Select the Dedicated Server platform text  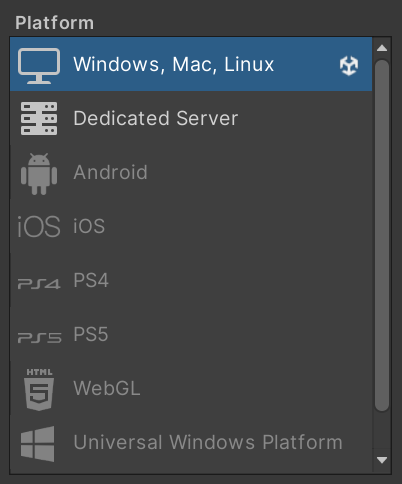[156, 118]
